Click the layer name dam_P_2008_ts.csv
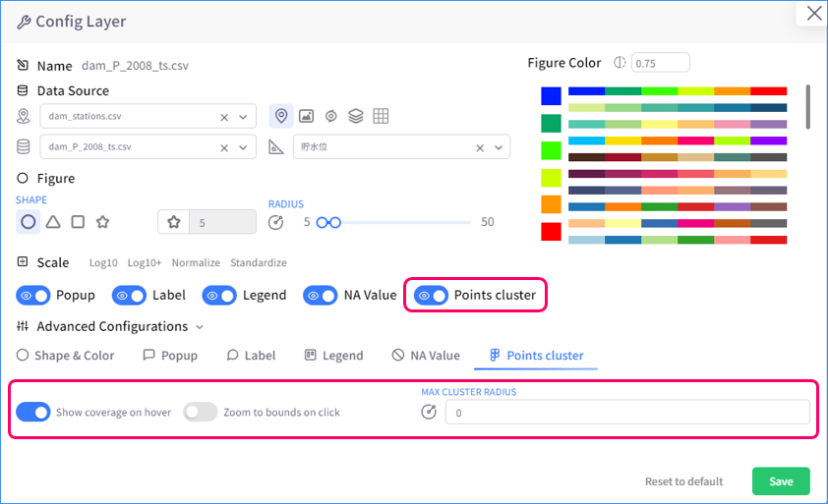828x504 pixels. click(x=135, y=66)
